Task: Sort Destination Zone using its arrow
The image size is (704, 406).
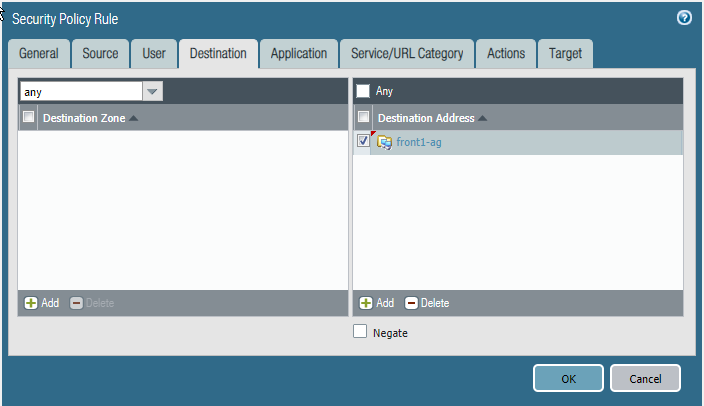Action: (x=133, y=118)
